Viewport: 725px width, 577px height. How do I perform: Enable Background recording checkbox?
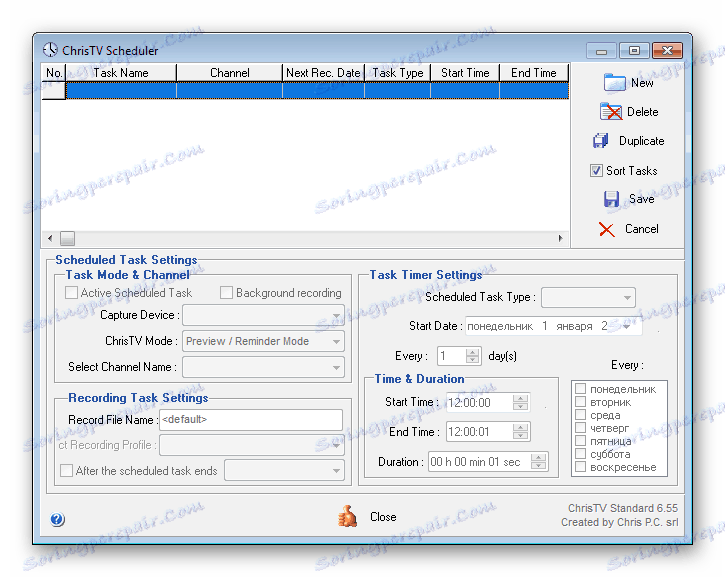(226, 293)
